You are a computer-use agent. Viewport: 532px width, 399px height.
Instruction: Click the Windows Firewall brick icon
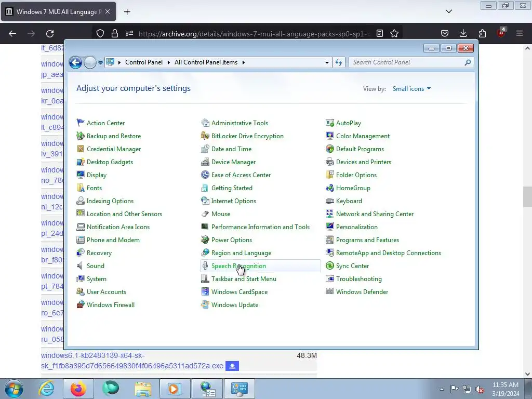(x=81, y=304)
